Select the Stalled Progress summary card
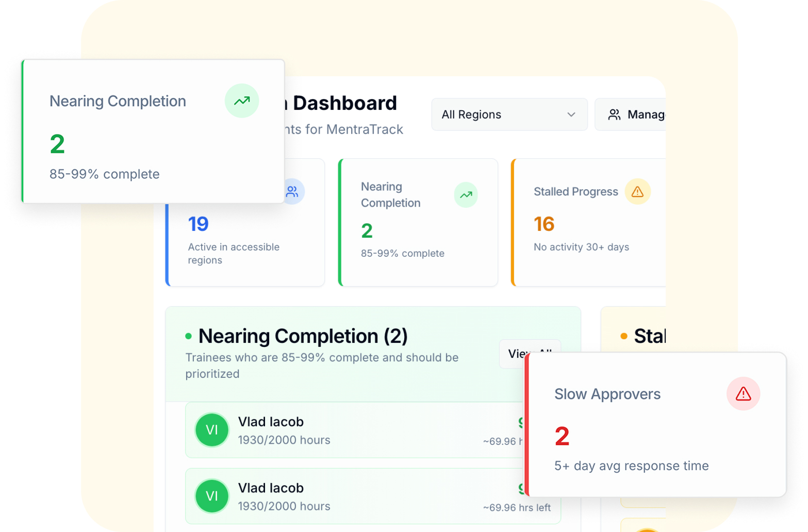The width and height of the screenshot is (808, 532). (583, 222)
